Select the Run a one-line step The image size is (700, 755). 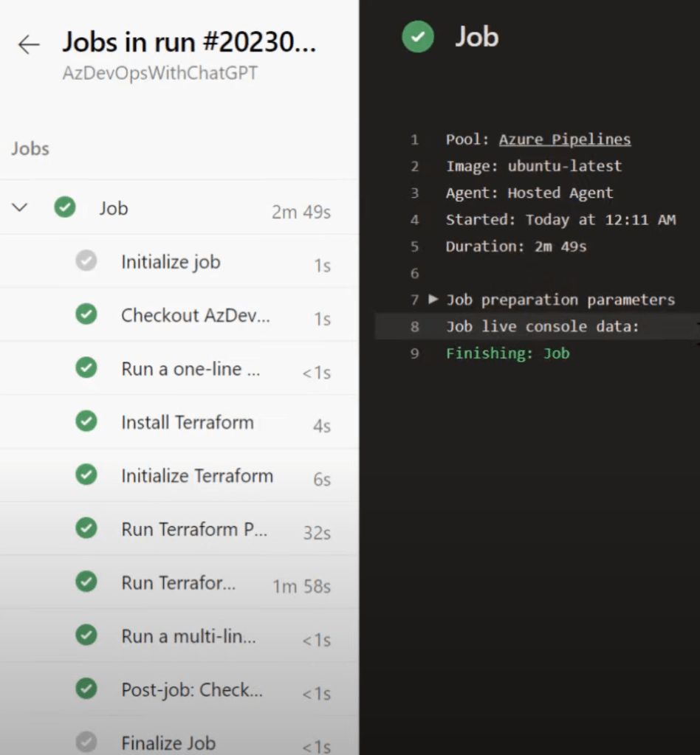click(191, 369)
